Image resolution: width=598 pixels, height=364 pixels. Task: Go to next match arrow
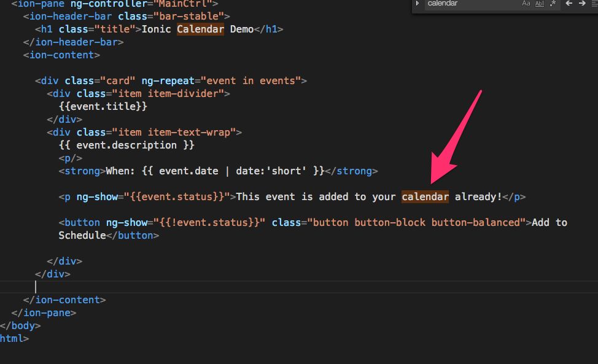coord(582,4)
